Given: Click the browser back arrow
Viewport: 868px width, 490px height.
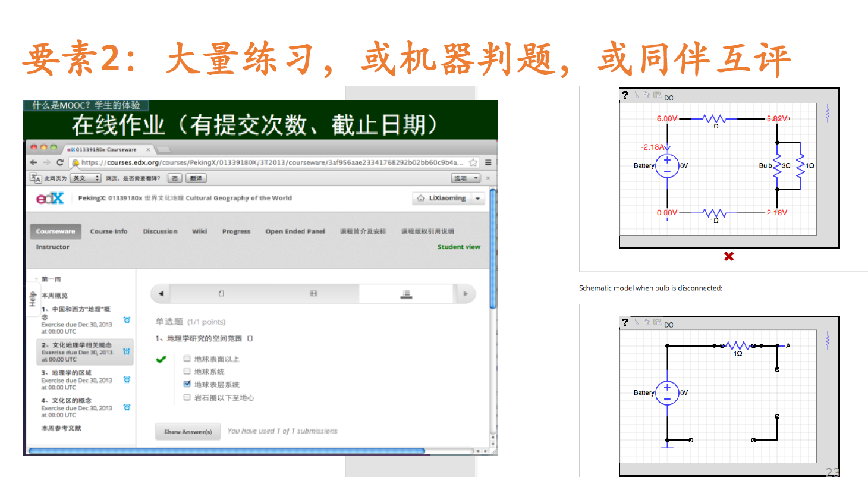Looking at the screenshot, I should click(x=34, y=162).
